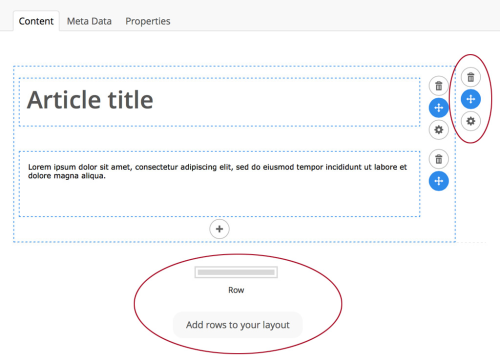Click the Add rows to your layout button

[x=238, y=325]
